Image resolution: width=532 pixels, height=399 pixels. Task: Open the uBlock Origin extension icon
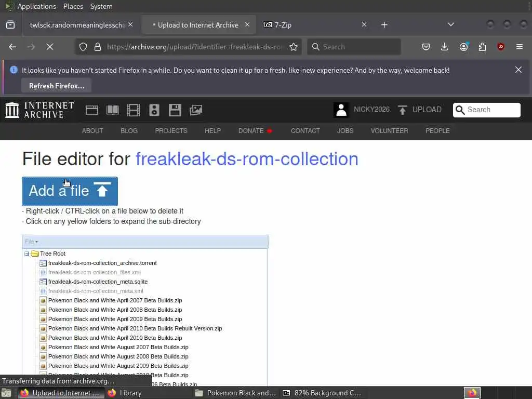501,47
